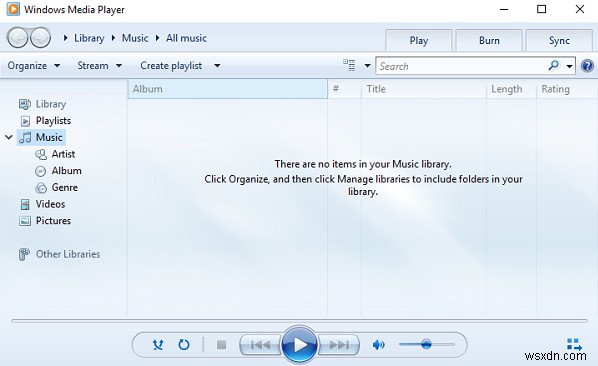
Task: Click the Album disc icon in sidebar
Action: click(x=40, y=171)
